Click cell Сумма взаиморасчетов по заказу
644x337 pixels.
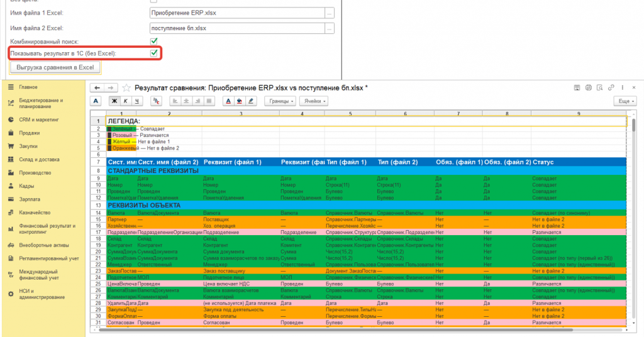241,258
